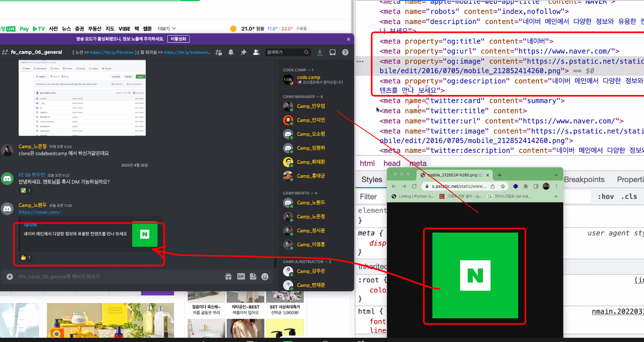Open Discord help question mark icon
Image resolution: width=644 pixels, height=342 pixels.
point(345,52)
